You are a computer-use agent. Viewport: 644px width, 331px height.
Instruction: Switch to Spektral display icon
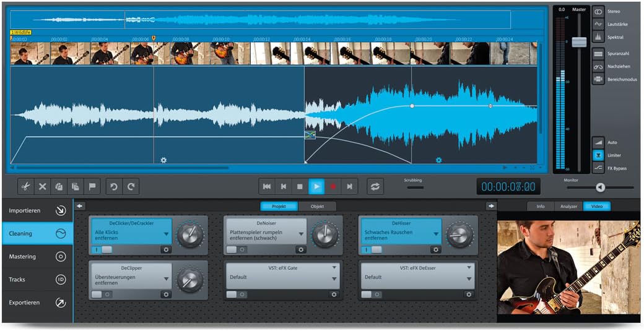[598, 37]
